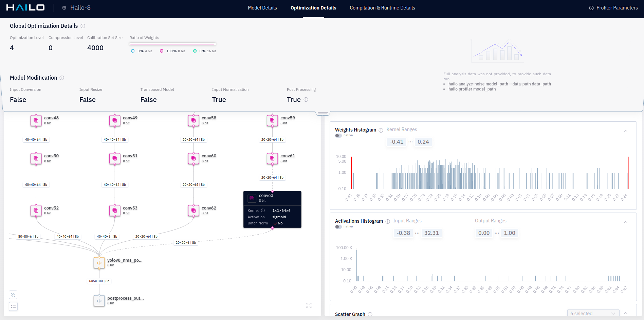Open Profiler Parameters
The height and width of the screenshot is (320, 644).
pyautogui.click(x=613, y=8)
